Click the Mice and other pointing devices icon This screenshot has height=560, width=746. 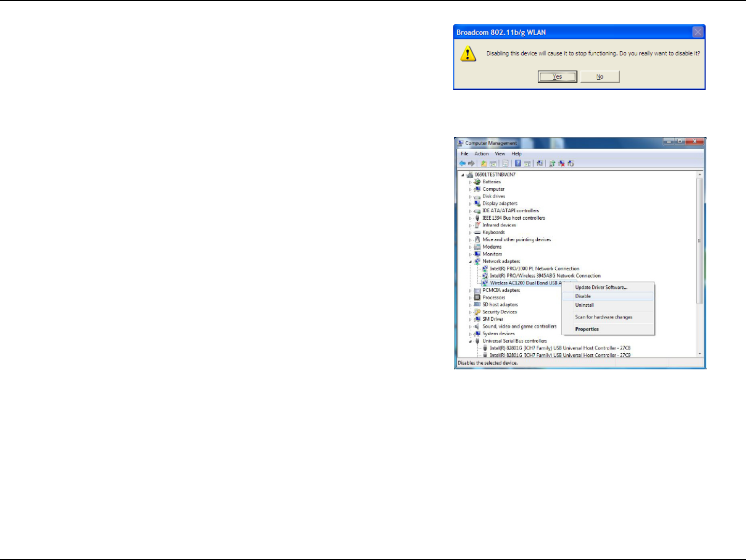tap(477, 240)
